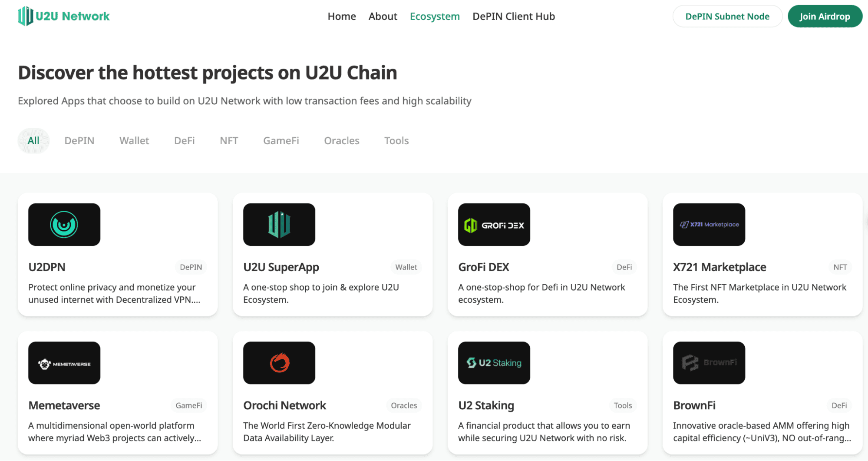Go to DePIN Client Hub page
This screenshot has height=461, width=868.
(514, 17)
